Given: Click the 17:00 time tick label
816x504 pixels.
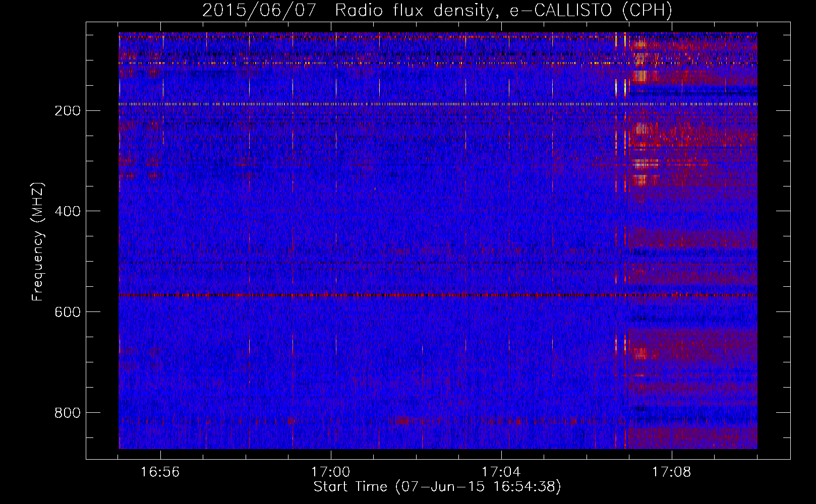Looking at the screenshot, I should [330, 472].
